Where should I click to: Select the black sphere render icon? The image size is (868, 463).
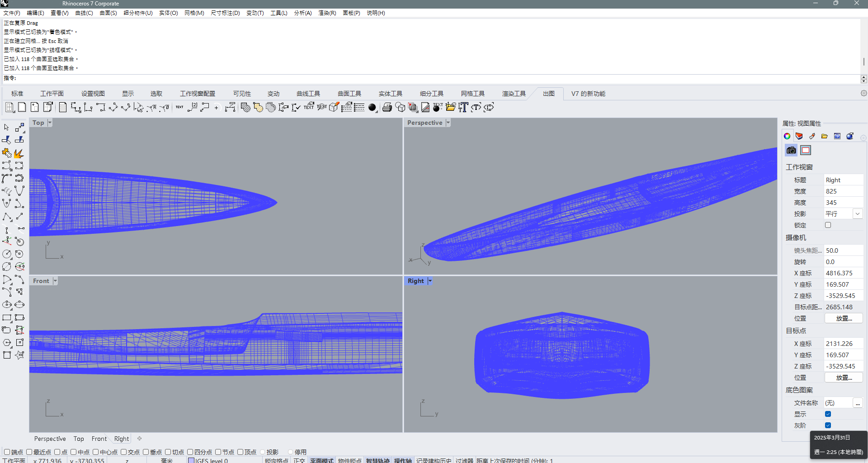pyautogui.click(x=372, y=108)
